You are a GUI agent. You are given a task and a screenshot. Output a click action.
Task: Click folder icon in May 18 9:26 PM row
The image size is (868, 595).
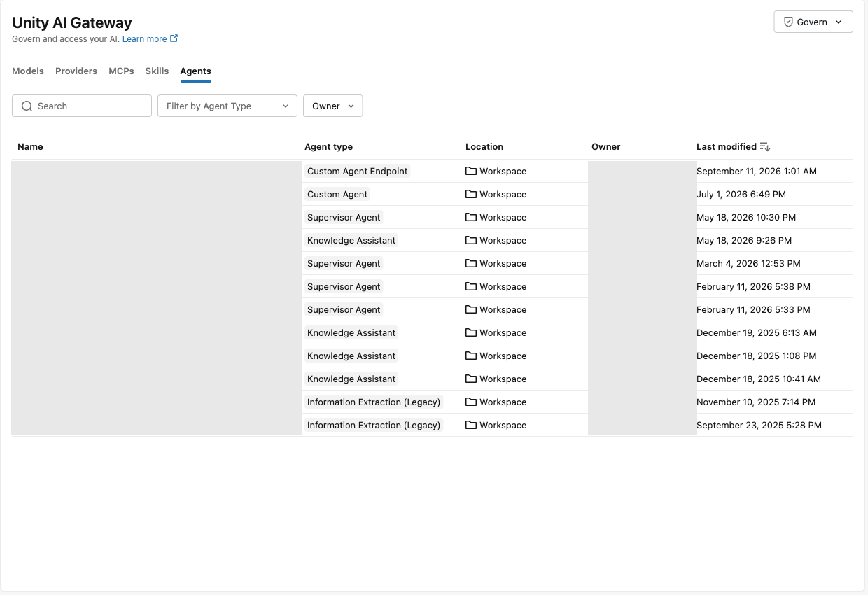[x=471, y=240]
